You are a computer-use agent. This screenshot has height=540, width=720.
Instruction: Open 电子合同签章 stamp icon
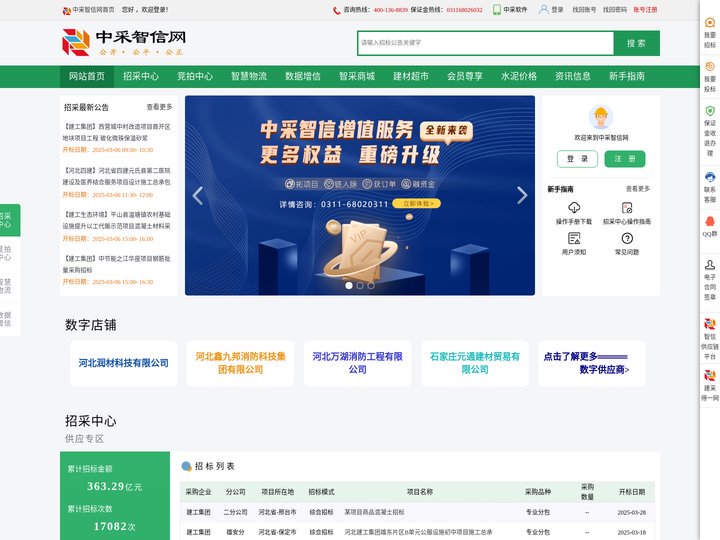click(x=710, y=264)
